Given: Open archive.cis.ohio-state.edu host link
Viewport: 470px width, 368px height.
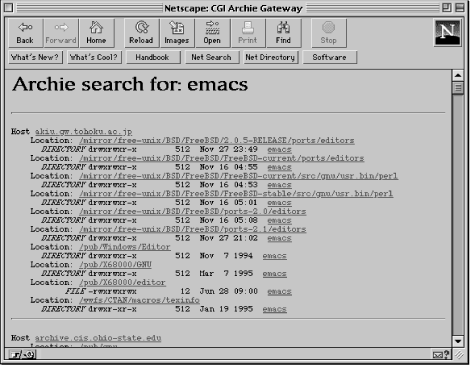Looking at the screenshot, I should pyautogui.click(x=98, y=338).
